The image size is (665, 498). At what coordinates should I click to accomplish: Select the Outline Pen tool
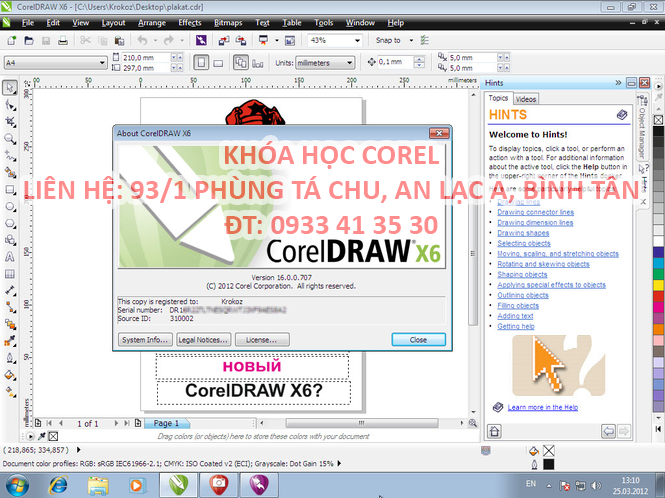point(10,358)
